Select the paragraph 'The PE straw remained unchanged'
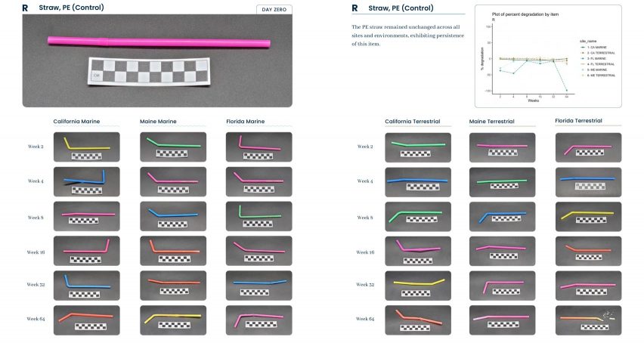This screenshot has height=343, width=644. pyautogui.click(x=408, y=36)
